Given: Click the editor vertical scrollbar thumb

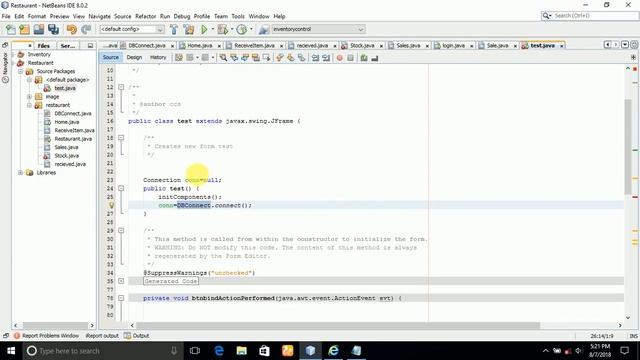Looking at the screenshot, I should [x=628, y=146].
